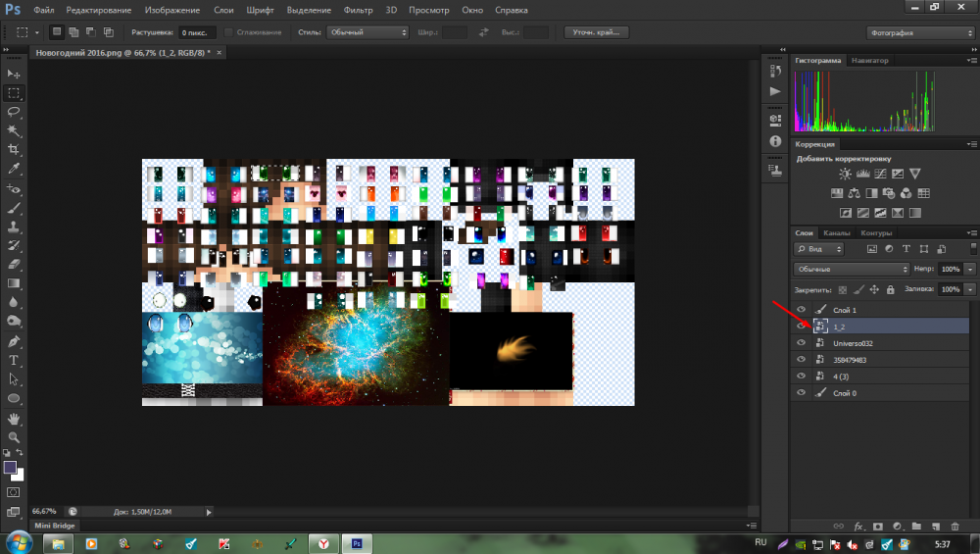Screen dimensions: 980x554
Task: Hide the Universo032 layer
Action: click(802, 343)
